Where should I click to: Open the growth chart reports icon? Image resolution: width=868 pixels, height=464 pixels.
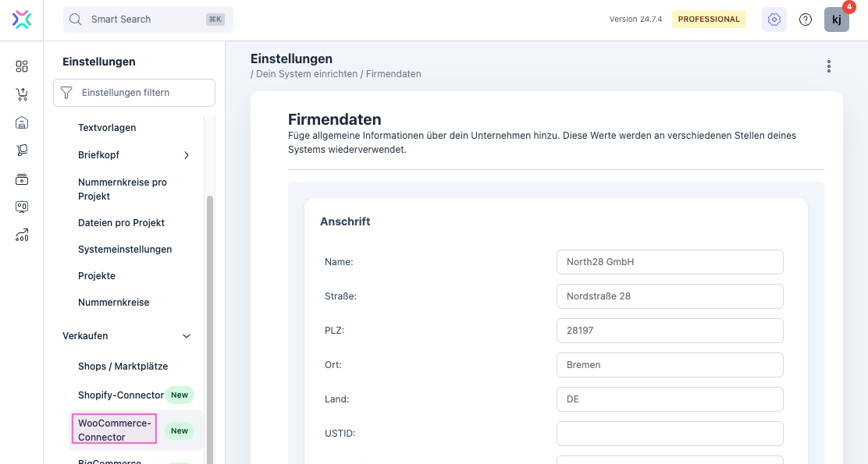coord(22,235)
